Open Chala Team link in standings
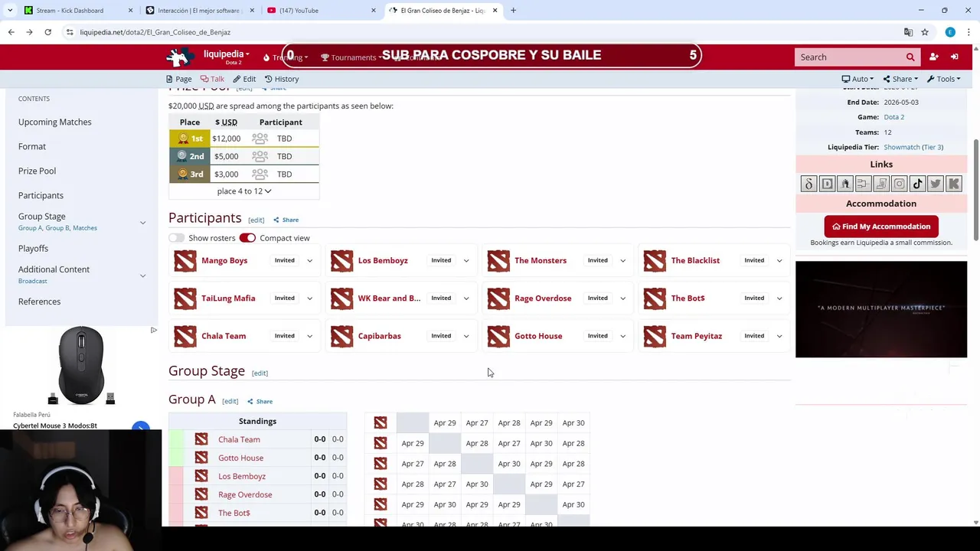 tap(239, 440)
